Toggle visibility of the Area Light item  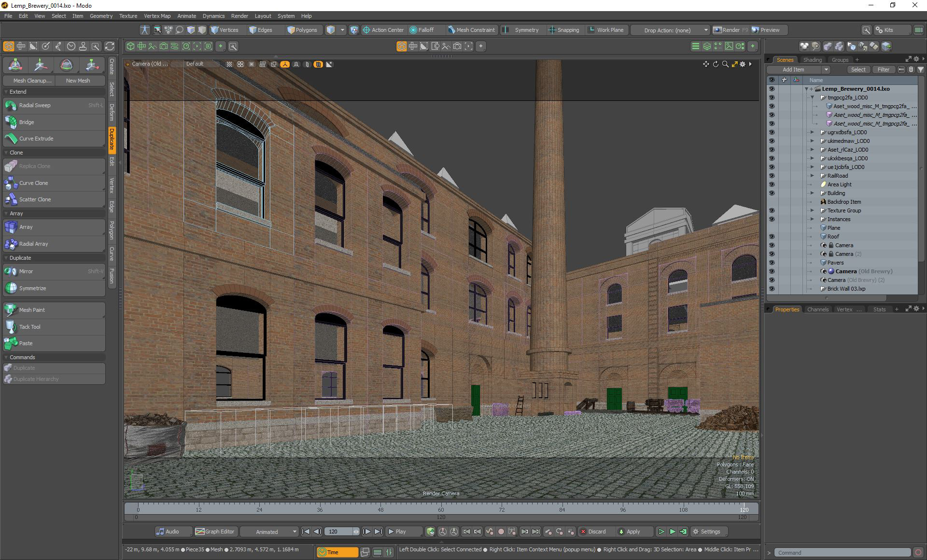tap(772, 184)
